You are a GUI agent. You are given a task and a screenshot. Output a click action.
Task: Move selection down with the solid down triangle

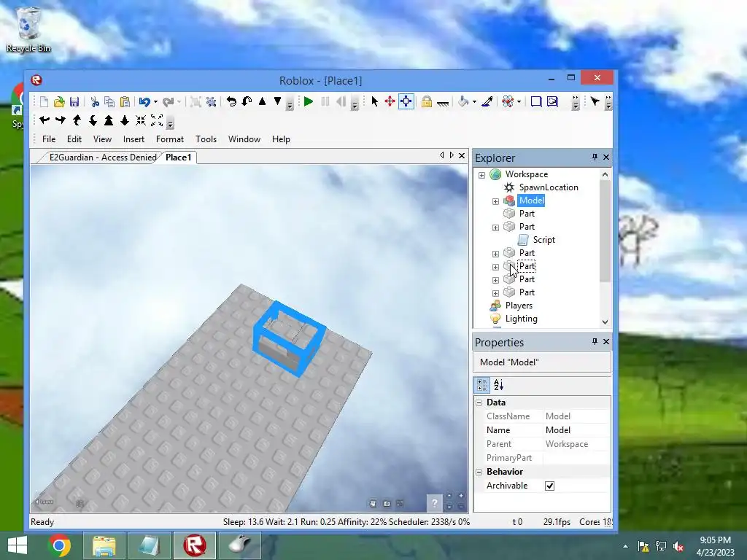[x=277, y=101]
